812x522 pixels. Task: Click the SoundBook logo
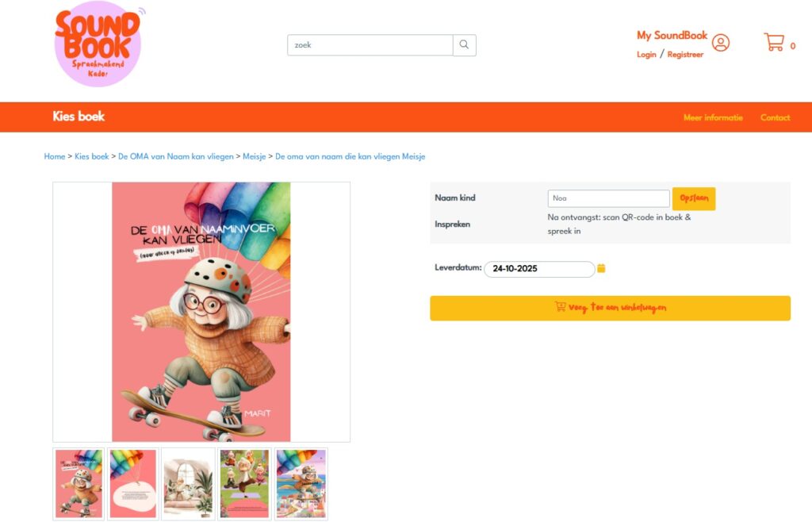[x=98, y=44]
